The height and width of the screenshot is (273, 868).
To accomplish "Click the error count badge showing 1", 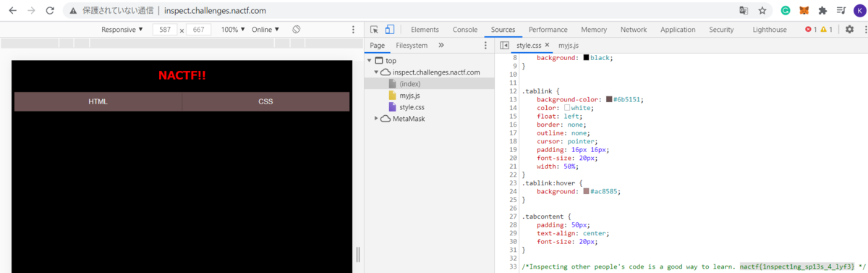I will (810, 30).
